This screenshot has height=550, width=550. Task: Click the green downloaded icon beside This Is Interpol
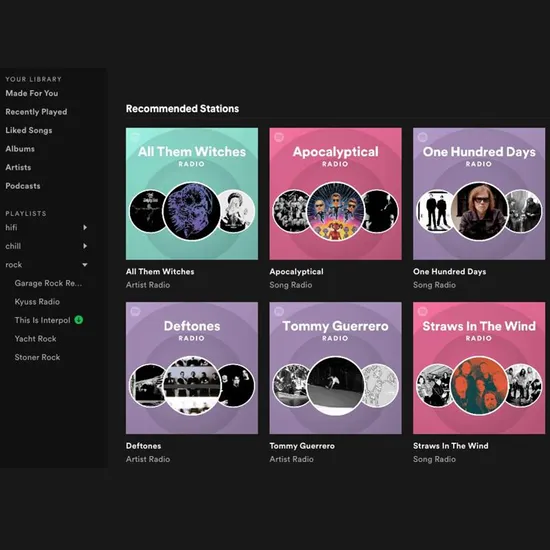point(79,320)
